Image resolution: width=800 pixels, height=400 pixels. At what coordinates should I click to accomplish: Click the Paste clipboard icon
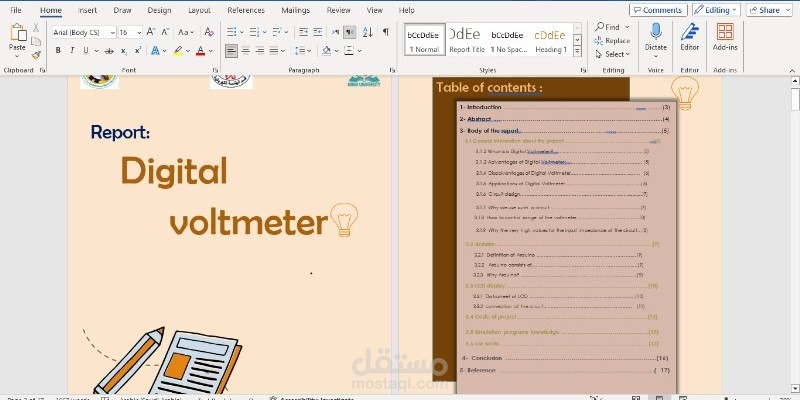(x=17, y=32)
